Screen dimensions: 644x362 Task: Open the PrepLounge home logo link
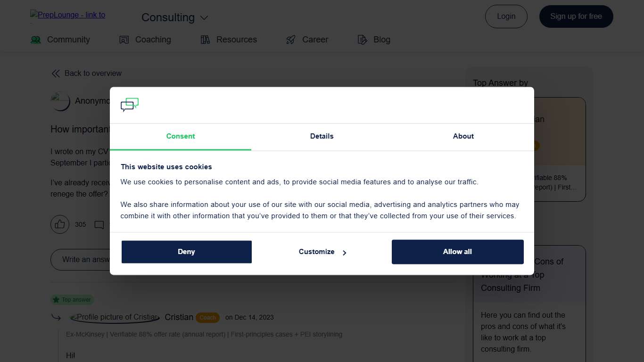tap(68, 15)
